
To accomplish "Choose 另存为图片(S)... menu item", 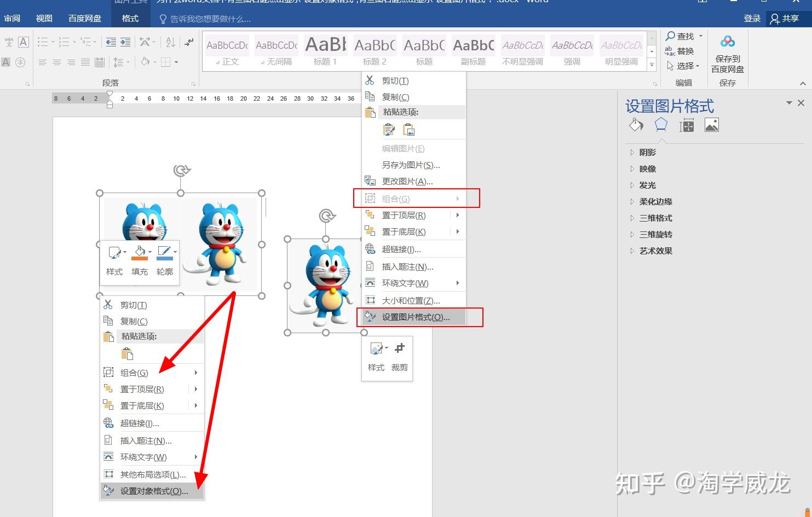I will [x=414, y=165].
